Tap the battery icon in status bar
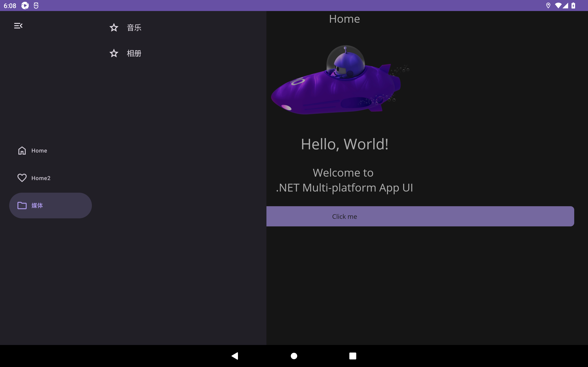 pos(574,6)
